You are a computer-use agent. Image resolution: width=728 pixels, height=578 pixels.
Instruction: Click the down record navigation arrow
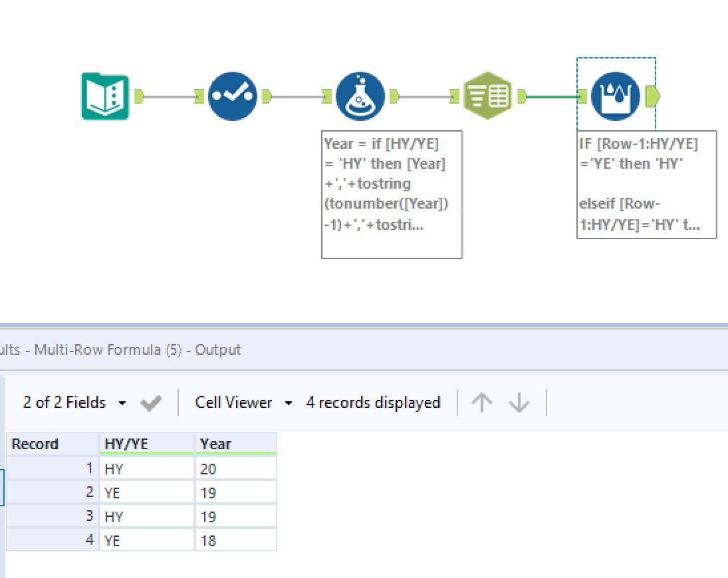519,402
